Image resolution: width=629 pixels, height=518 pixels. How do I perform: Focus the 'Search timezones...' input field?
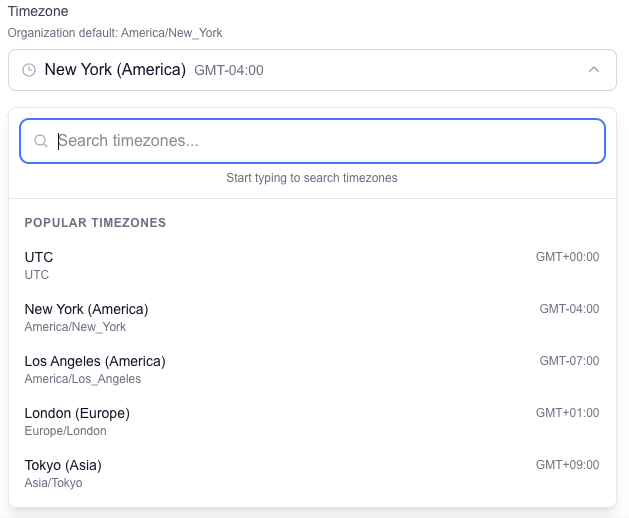(x=320, y=141)
